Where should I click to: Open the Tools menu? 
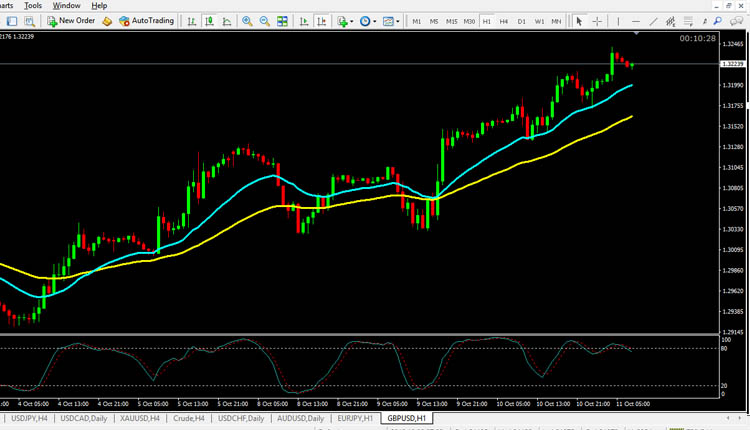[x=33, y=6]
